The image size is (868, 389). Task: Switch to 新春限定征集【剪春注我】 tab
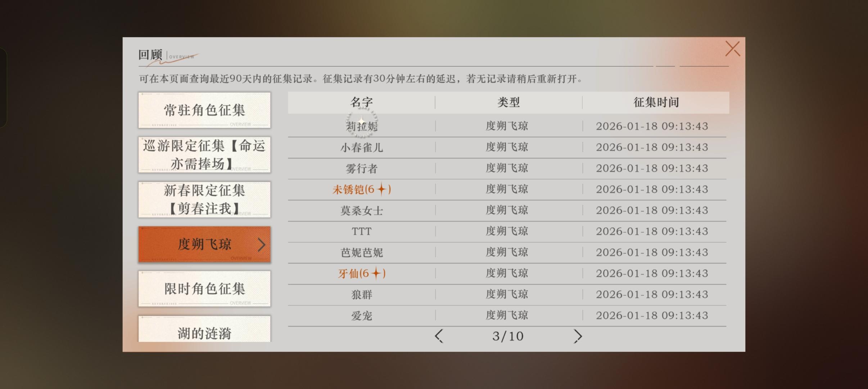(204, 199)
